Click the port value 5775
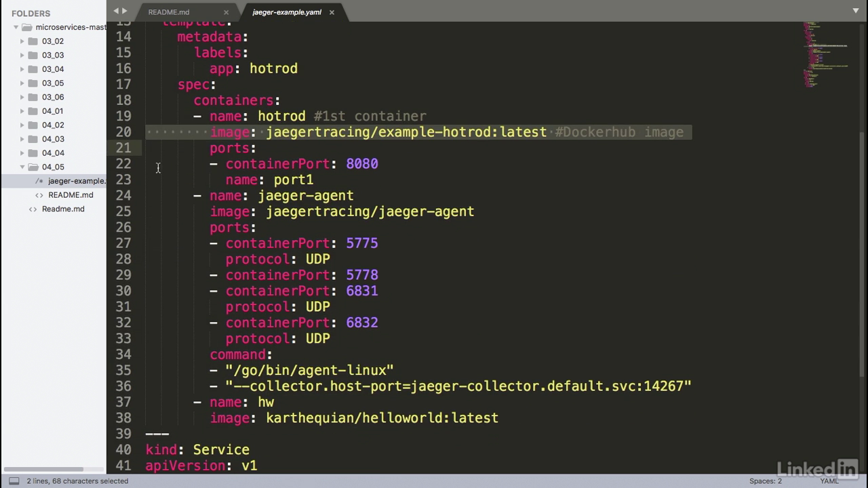Viewport: 868px width, 488px height. 362,243
